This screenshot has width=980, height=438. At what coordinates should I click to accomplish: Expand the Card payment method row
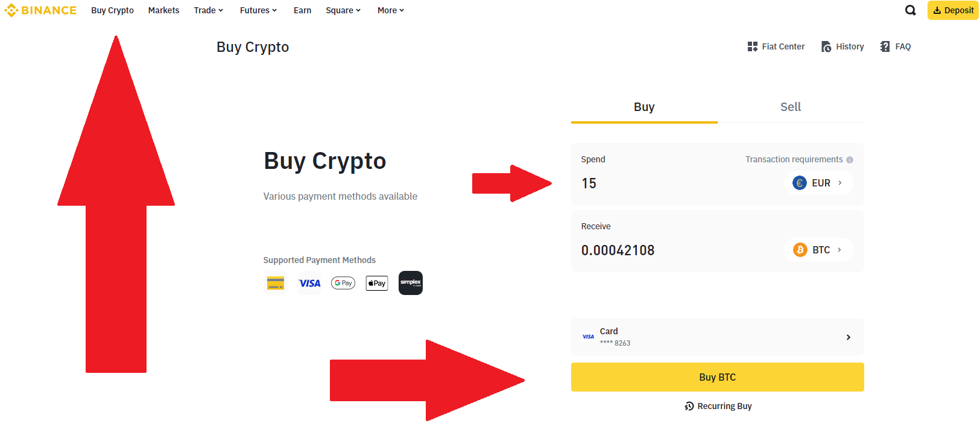point(718,337)
